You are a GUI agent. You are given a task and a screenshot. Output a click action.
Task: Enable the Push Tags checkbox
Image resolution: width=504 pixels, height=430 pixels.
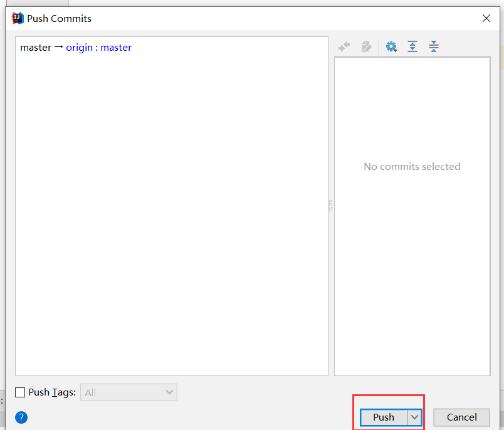tap(20, 392)
